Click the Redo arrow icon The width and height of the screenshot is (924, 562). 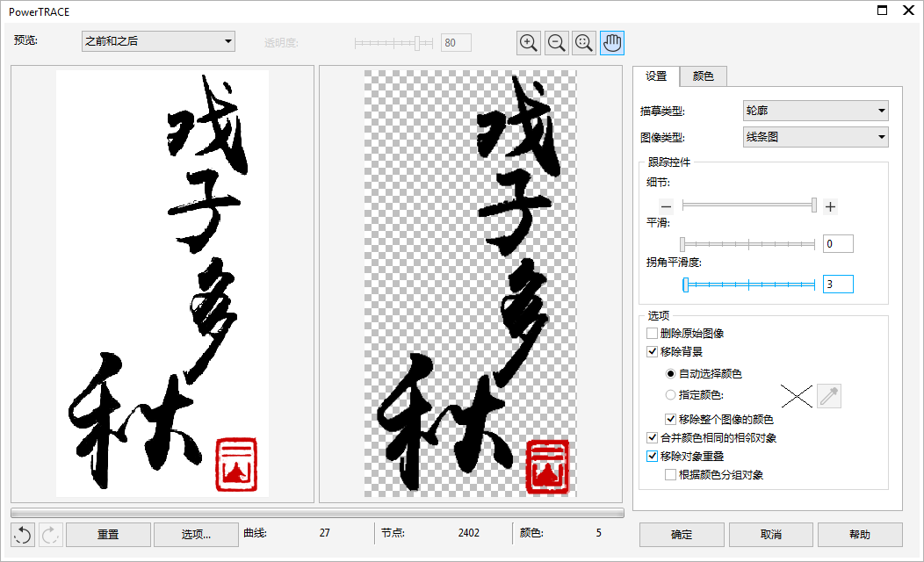(48, 534)
